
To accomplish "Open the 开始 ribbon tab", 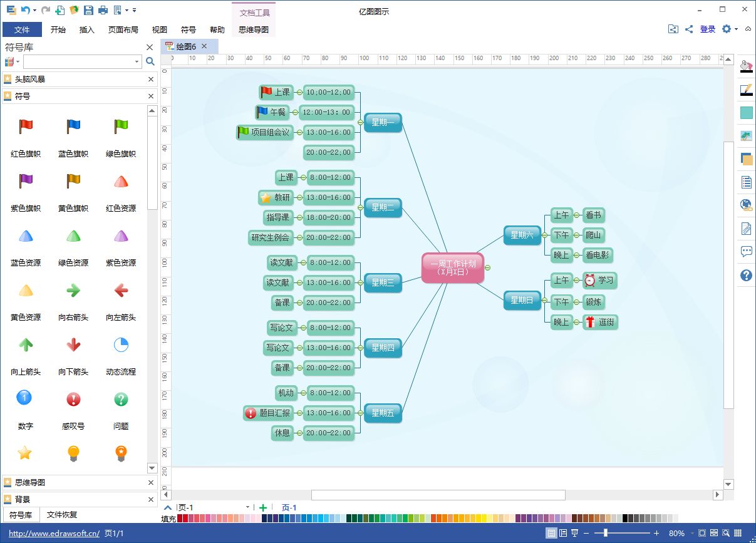I will tap(58, 29).
